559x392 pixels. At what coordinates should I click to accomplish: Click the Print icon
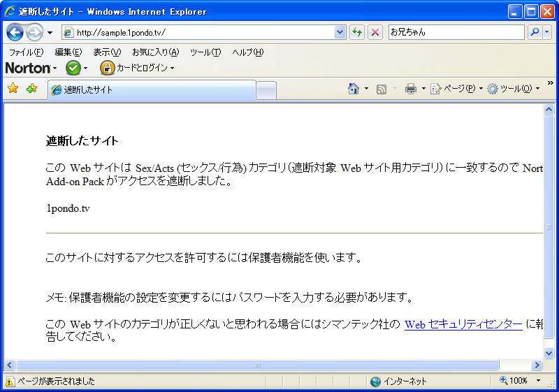[411, 88]
